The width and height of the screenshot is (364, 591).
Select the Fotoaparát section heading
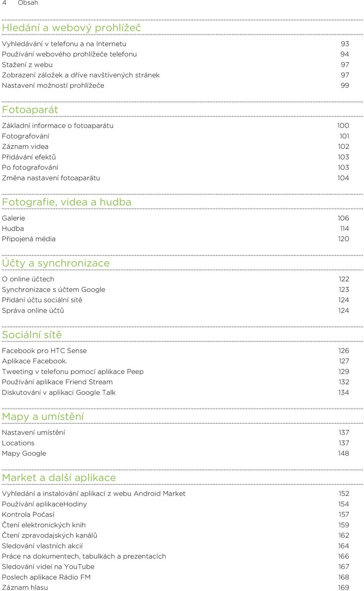click(30, 110)
